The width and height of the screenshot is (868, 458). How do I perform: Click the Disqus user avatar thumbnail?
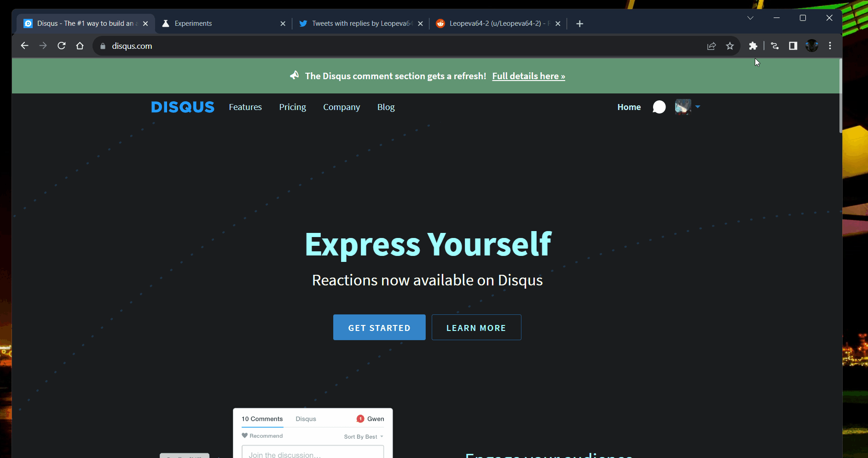coord(683,107)
